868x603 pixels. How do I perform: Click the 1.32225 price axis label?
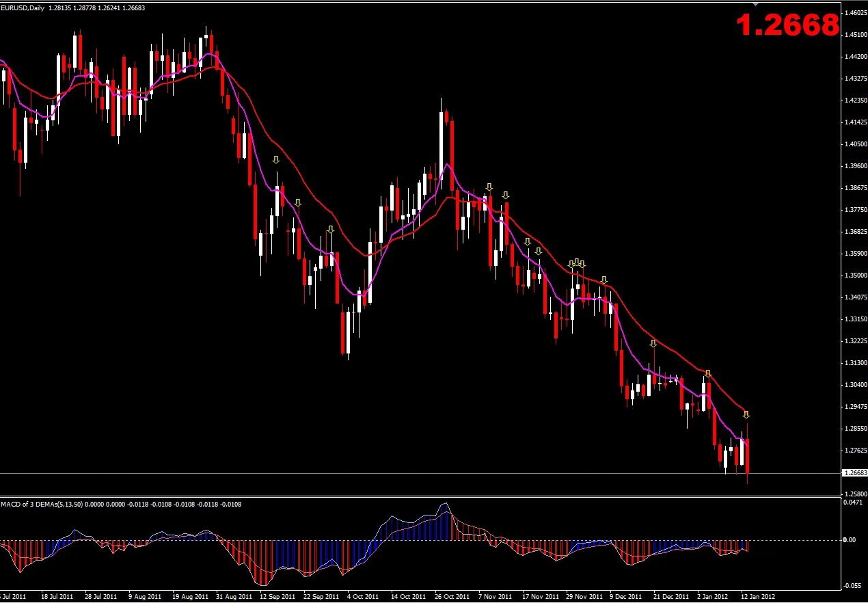pyautogui.click(x=855, y=341)
